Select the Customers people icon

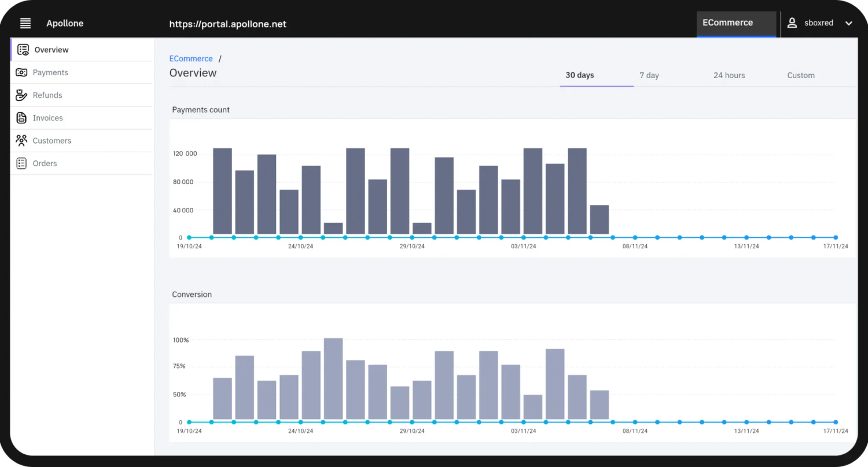(x=21, y=140)
